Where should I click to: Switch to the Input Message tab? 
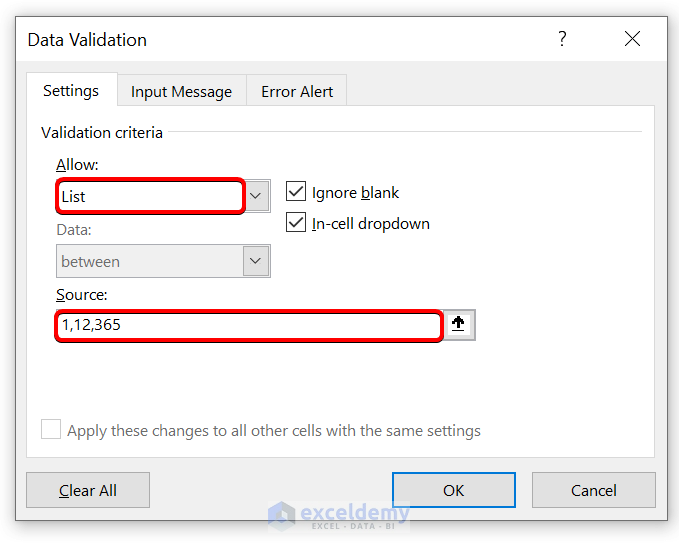tap(181, 91)
